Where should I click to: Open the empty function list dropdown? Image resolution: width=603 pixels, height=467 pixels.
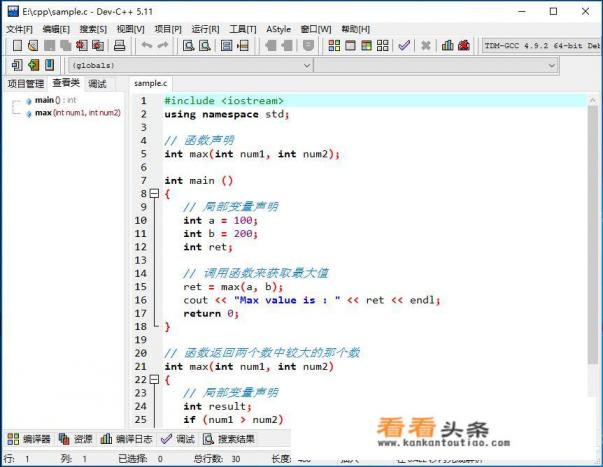pyautogui.click(x=436, y=65)
